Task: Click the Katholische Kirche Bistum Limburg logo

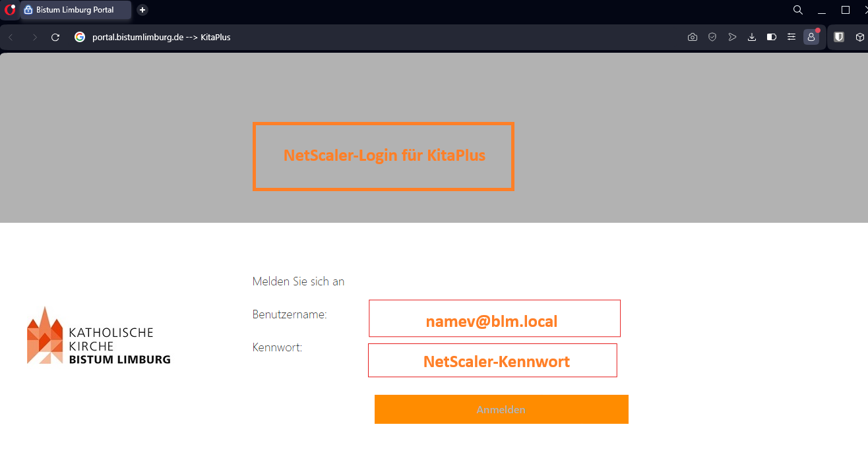Action: [x=99, y=336]
